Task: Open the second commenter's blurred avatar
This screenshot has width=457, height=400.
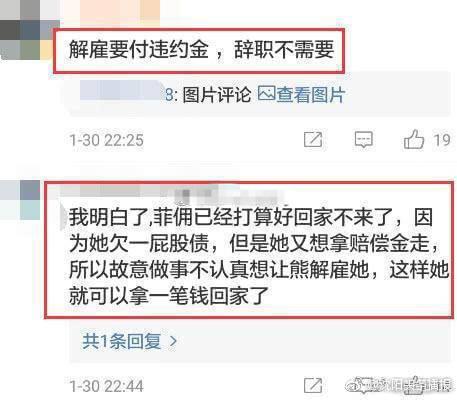Action: click(x=20, y=200)
